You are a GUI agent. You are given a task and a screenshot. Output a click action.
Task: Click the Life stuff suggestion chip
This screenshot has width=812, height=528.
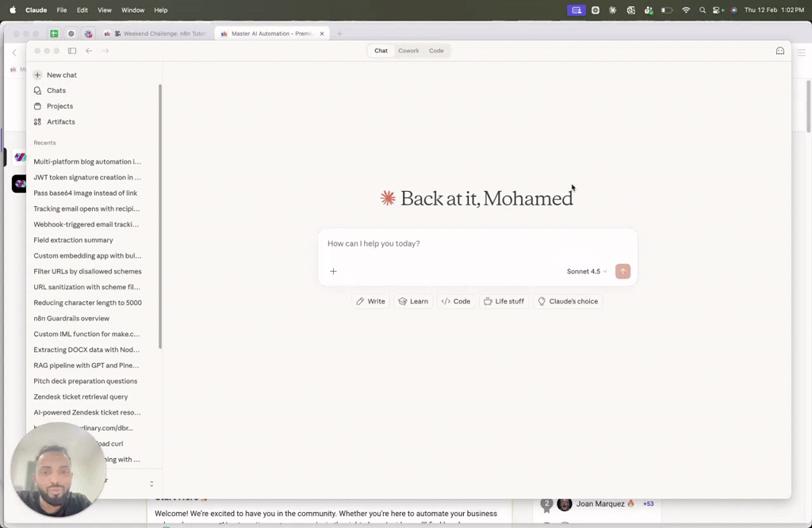504,300
